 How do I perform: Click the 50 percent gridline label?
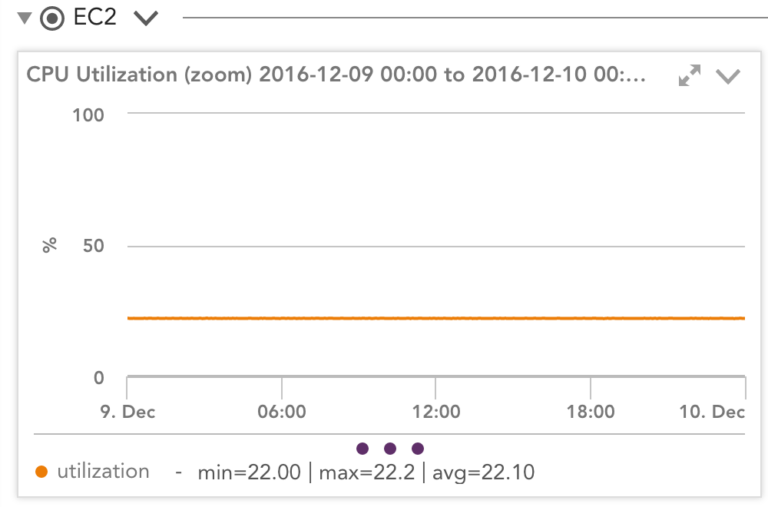(x=93, y=246)
